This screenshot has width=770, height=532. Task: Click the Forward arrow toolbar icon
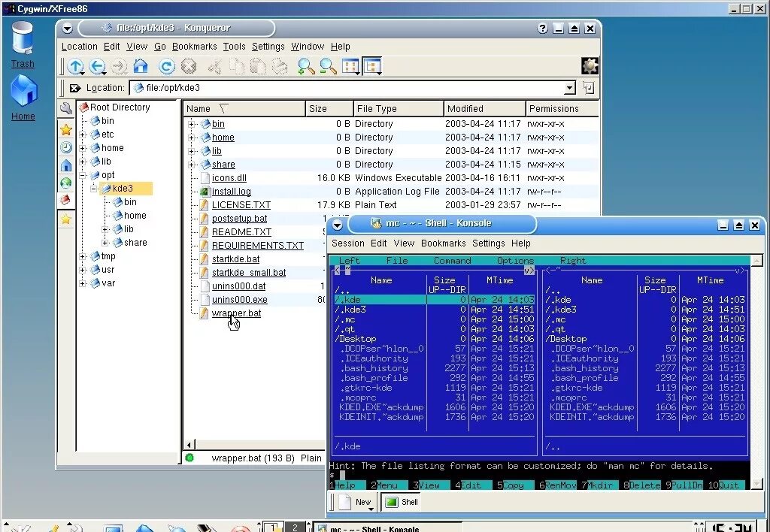(x=118, y=66)
